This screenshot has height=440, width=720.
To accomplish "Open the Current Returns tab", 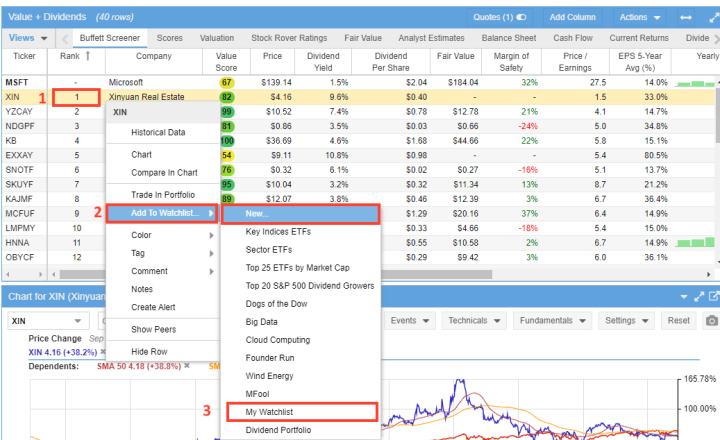I will [x=639, y=38].
